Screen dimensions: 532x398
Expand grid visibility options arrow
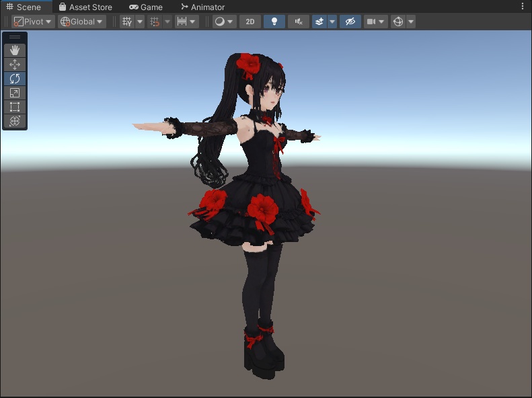coord(140,22)
